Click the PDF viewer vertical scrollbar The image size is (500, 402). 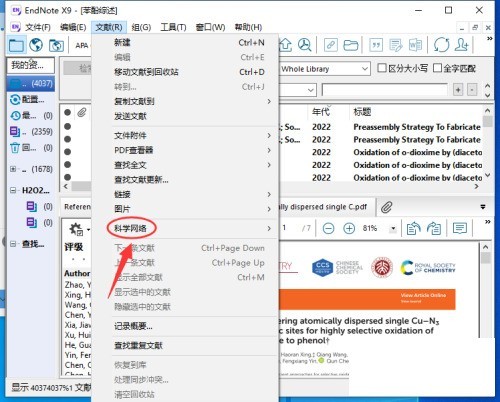486,290
